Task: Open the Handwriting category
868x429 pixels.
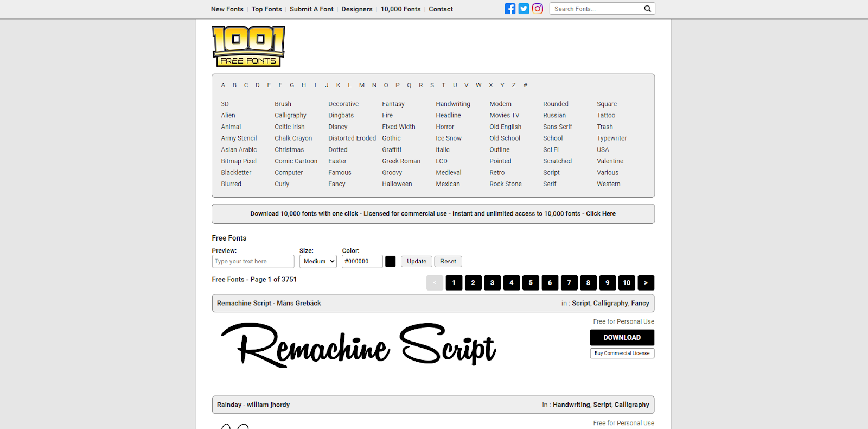Action: coord(453,104)
